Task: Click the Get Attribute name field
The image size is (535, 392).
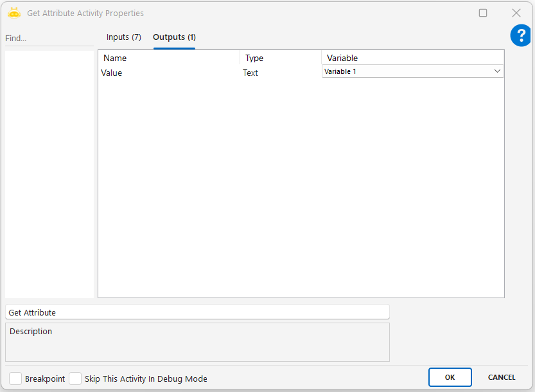Action: pyautogui.click(x=197, y=312)
